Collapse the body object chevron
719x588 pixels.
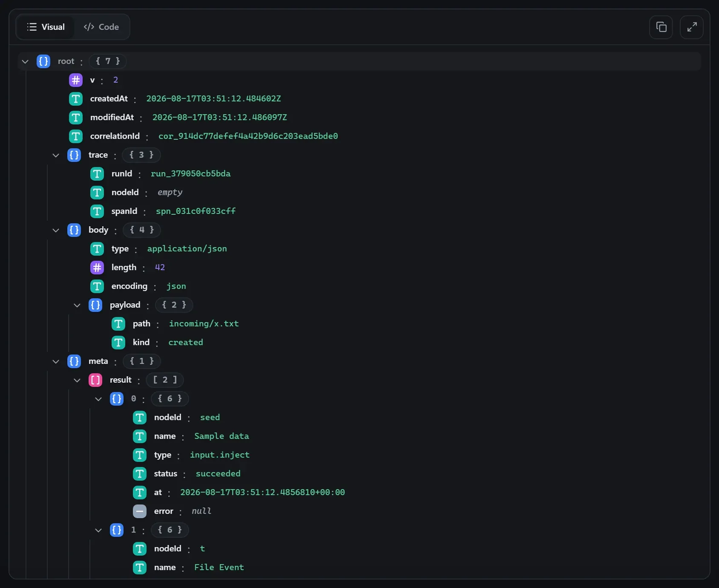coord(56,230)
